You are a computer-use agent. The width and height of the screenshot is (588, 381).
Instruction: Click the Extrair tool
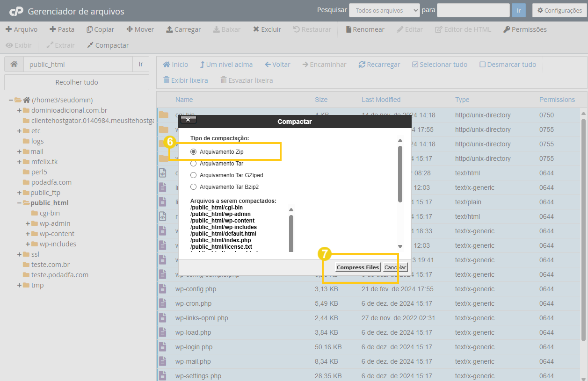point(60,45)
